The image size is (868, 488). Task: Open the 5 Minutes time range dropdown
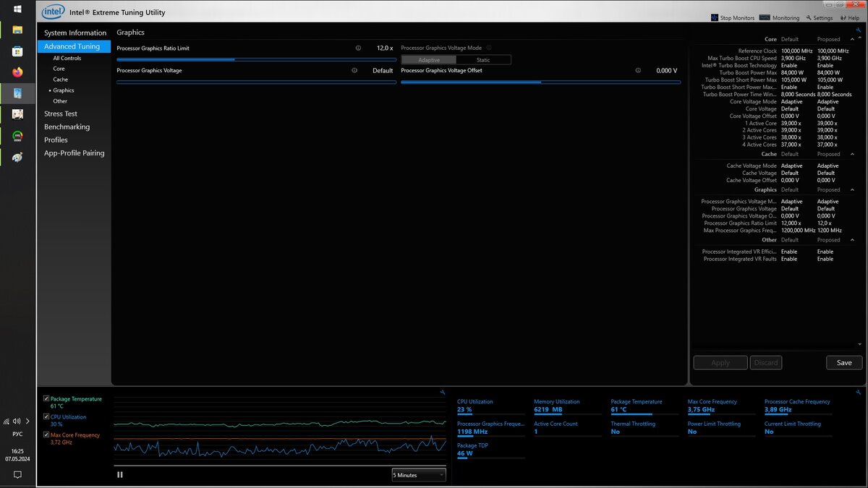pos(419,475)
